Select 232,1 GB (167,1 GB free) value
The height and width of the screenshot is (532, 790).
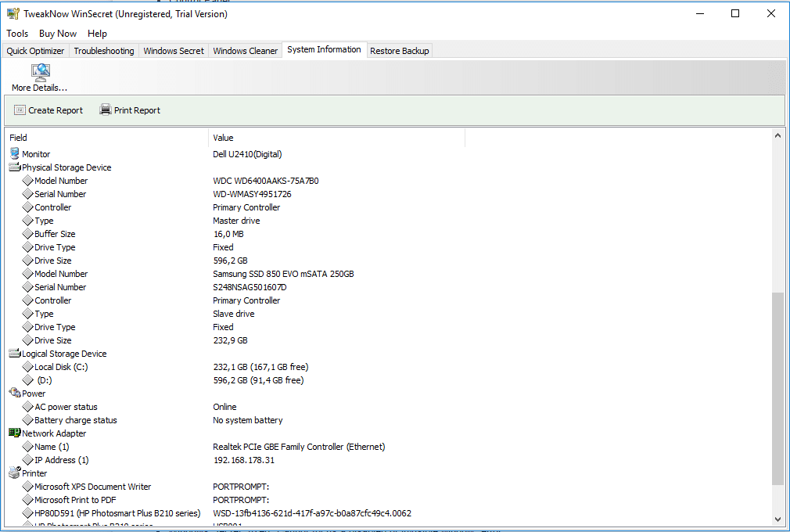(260, 367)
